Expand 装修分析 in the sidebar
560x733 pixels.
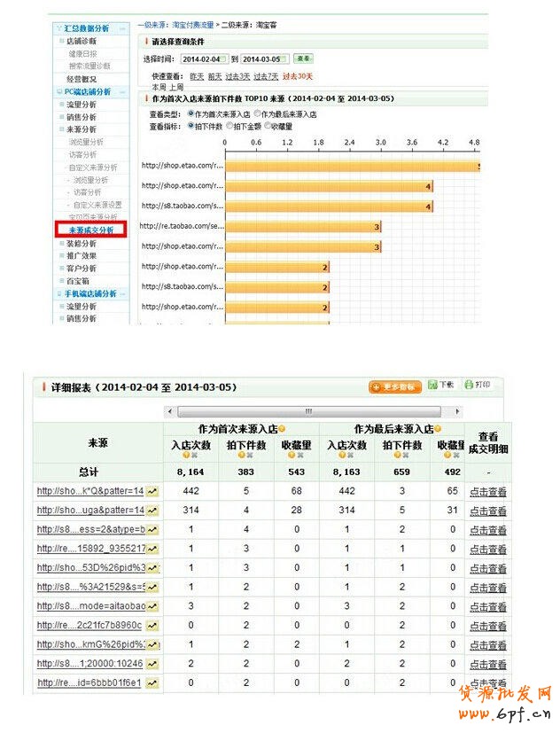(81, 243)
